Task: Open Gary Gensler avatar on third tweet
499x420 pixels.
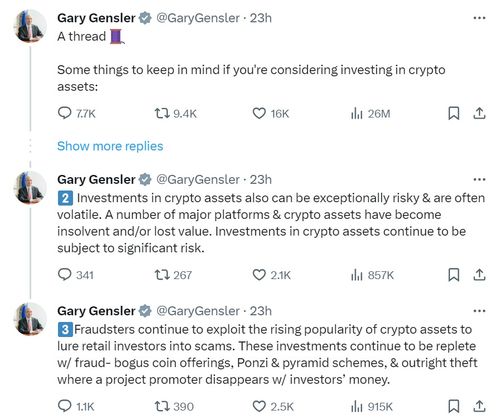Action: pyautogui.click(x=30, y=319)
